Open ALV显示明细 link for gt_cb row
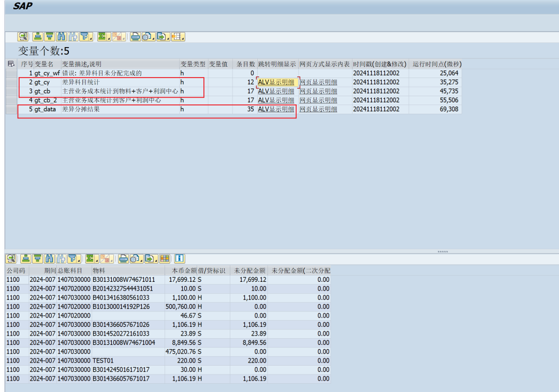The image size is (559, 392). (276, 91)
